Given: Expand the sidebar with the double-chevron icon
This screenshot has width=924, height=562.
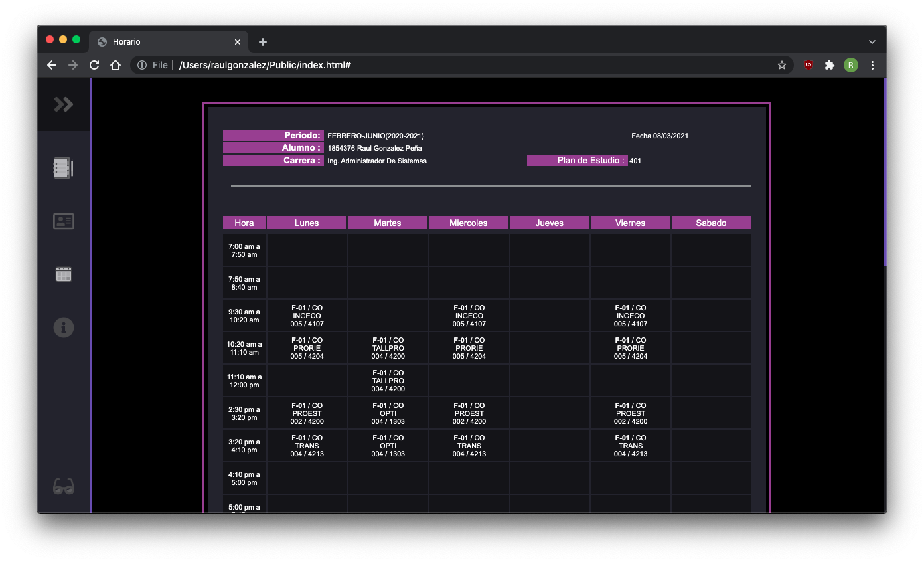Looking at the screenshot, I should pos(64,104).
